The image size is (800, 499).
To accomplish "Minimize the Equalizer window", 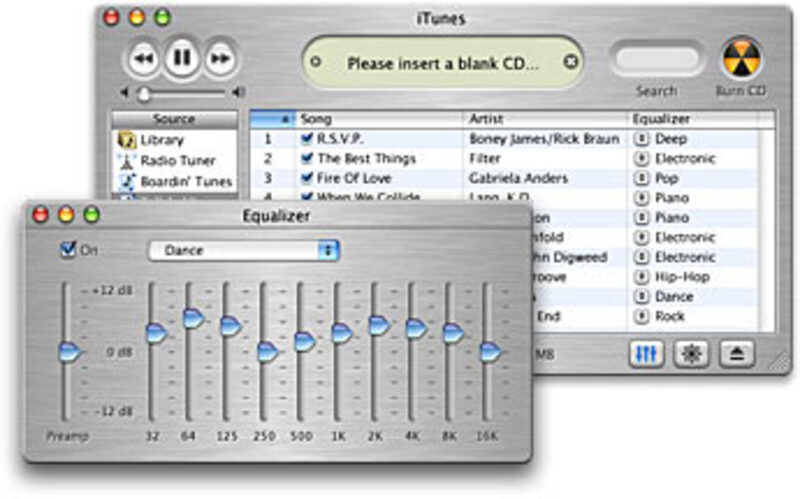I will [66, 215].
